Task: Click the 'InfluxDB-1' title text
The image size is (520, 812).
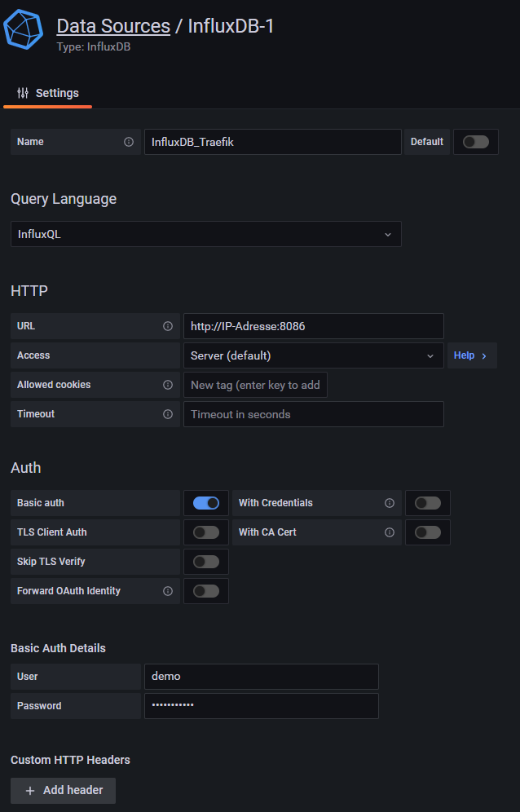Action: 231,26
